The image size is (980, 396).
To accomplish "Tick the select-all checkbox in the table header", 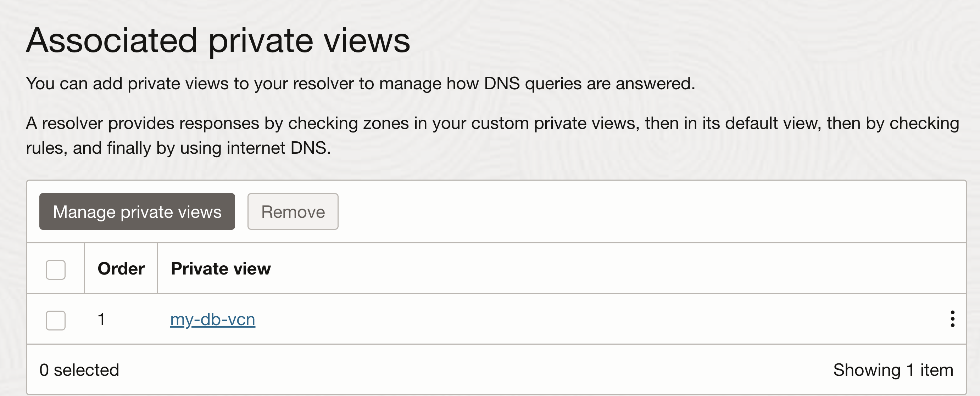I will pos(56,270).
